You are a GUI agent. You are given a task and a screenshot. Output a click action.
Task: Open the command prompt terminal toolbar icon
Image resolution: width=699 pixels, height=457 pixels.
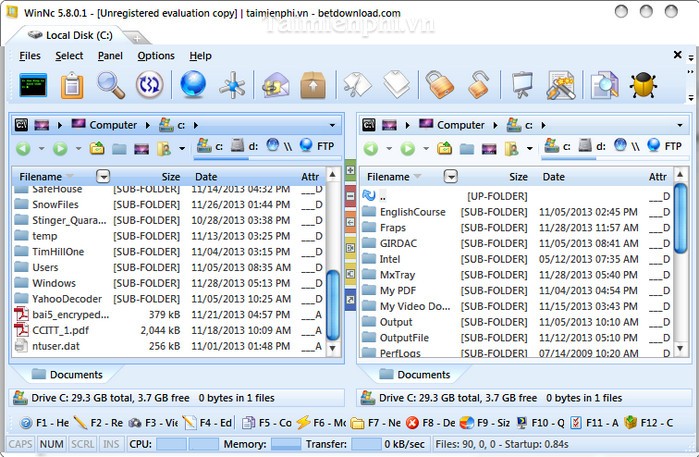[35, 86]
